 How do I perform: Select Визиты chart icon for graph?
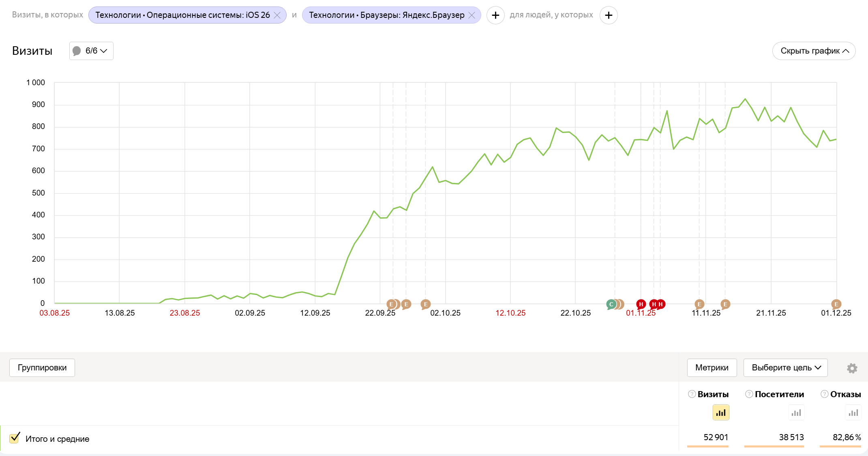[x=720, y=413]
